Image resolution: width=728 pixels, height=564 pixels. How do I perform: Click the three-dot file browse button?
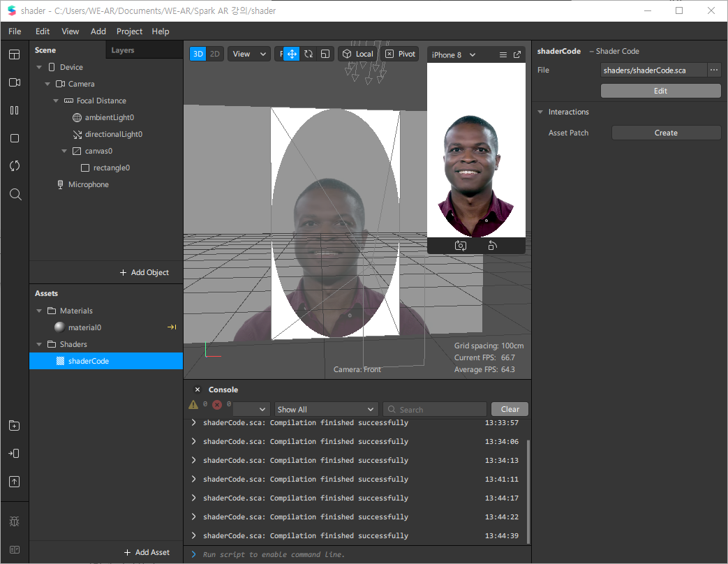tap(713, 70)
